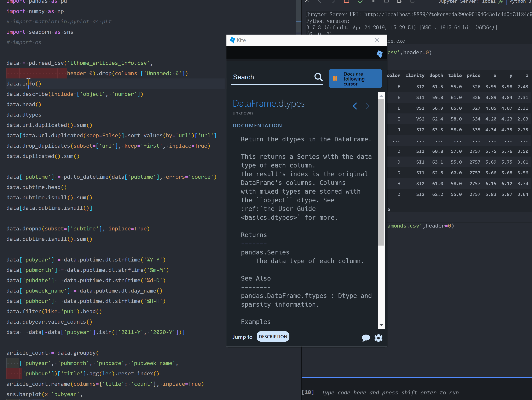The height and width of the screenshot is (400, 532).
Task: Jump to the DESCRIPTION section
Action: click(x=273, y=336)
